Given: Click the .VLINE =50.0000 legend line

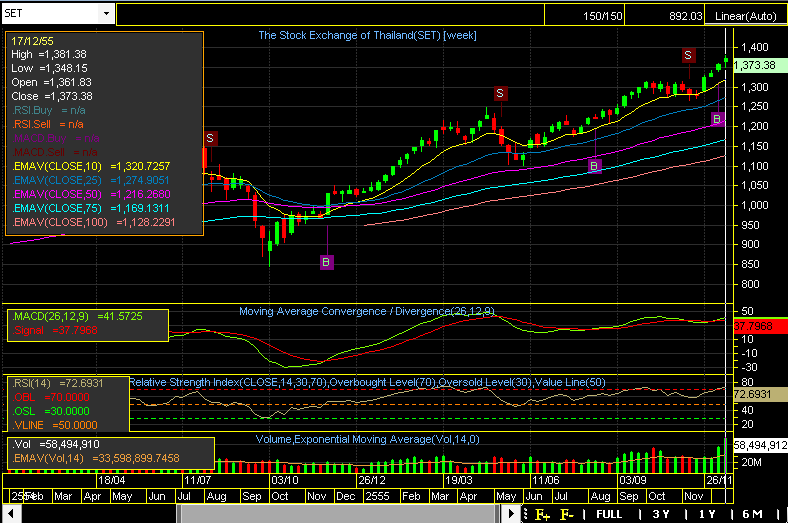Looking at the screenshot, I should click(55, 426).
